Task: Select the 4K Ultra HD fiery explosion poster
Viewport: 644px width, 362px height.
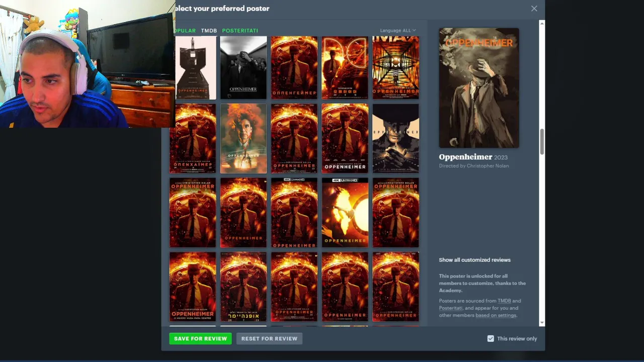Action: tap(345, 213)
